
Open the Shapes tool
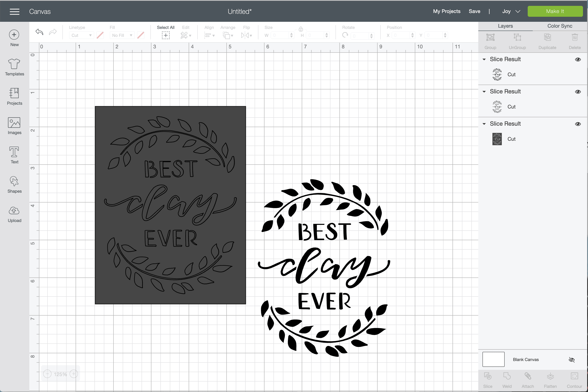(x=14, y=181)
